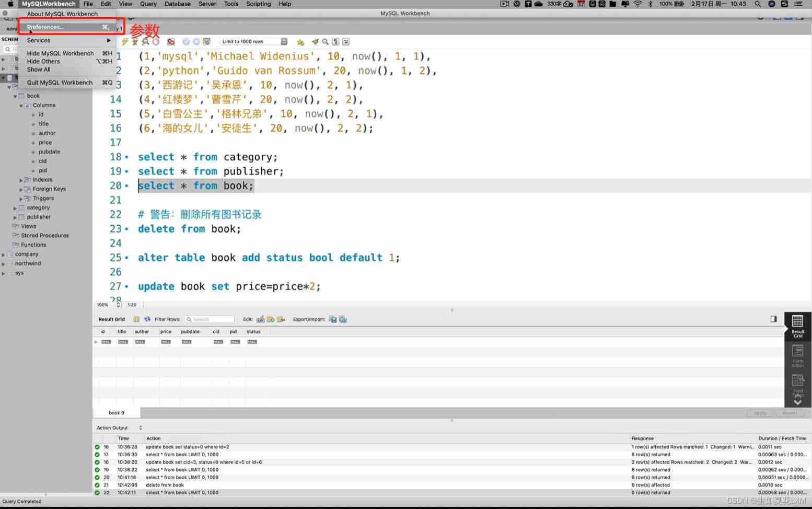Click the Rollback transaction icon
Screen dimensions: 812x509
196,42
